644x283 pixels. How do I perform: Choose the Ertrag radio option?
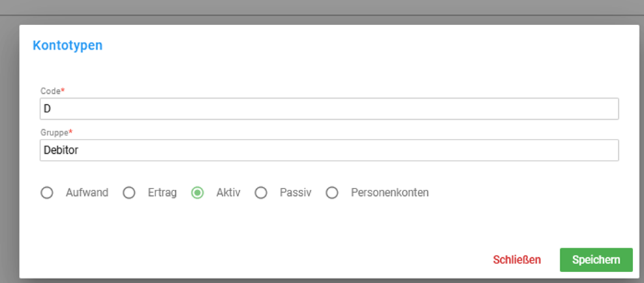click(x=129, y=193)
